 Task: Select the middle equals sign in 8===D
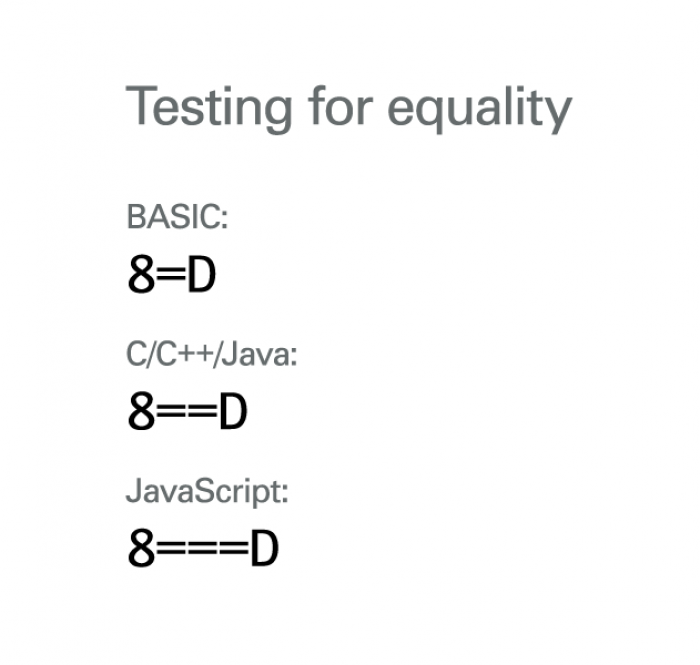point(202,548)
